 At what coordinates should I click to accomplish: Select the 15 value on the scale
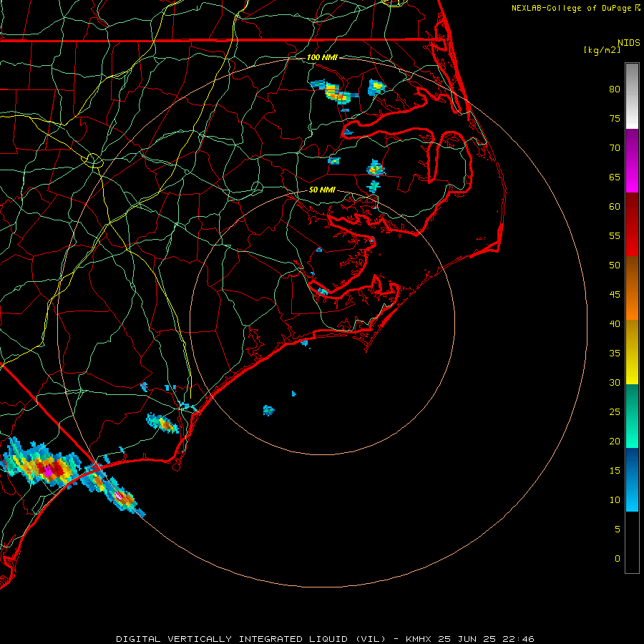(x=615, y=470)
